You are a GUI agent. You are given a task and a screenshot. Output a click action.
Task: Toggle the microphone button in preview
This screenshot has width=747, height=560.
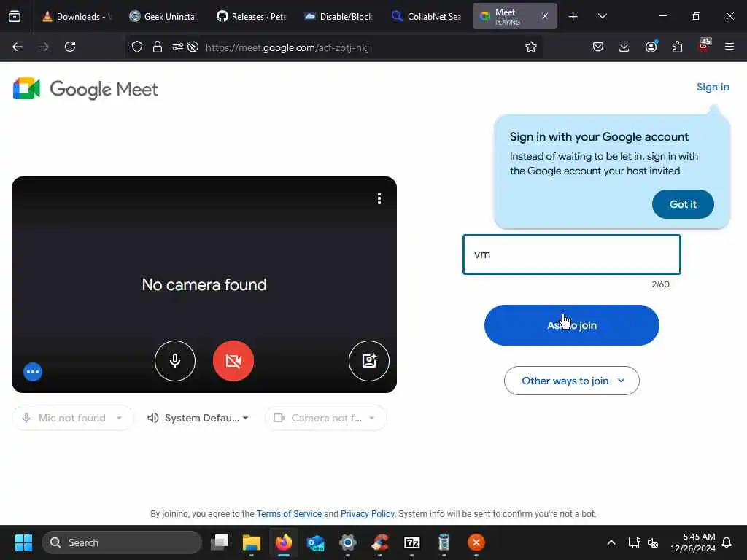(x=175, y=361)
